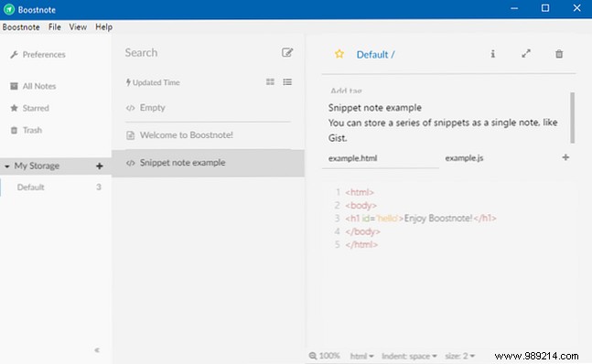Close the Boostnote window
592x364 pixels.
tap(576, 8)
